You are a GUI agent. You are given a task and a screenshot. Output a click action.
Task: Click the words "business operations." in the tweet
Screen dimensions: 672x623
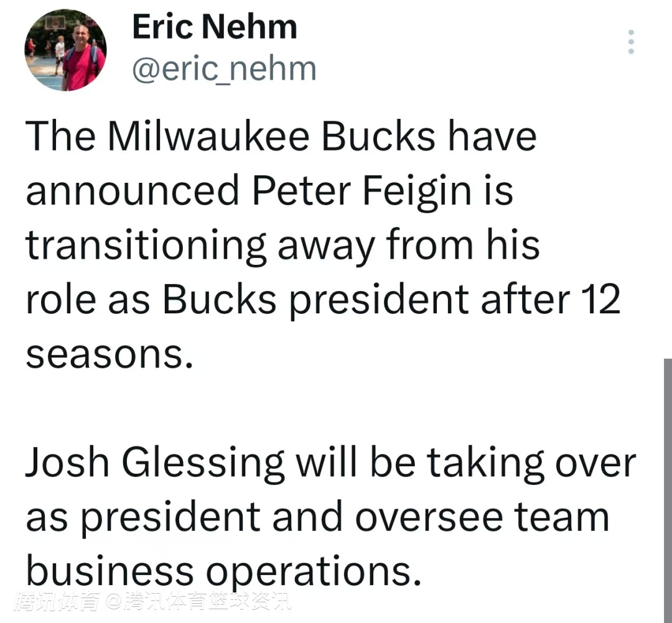point(220,571)
